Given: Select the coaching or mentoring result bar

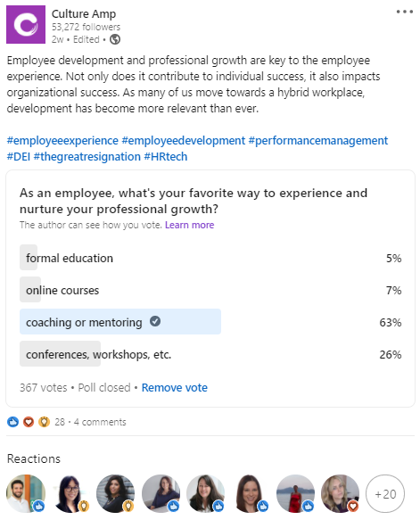Looking at the screenshot, I should [120, 322].
